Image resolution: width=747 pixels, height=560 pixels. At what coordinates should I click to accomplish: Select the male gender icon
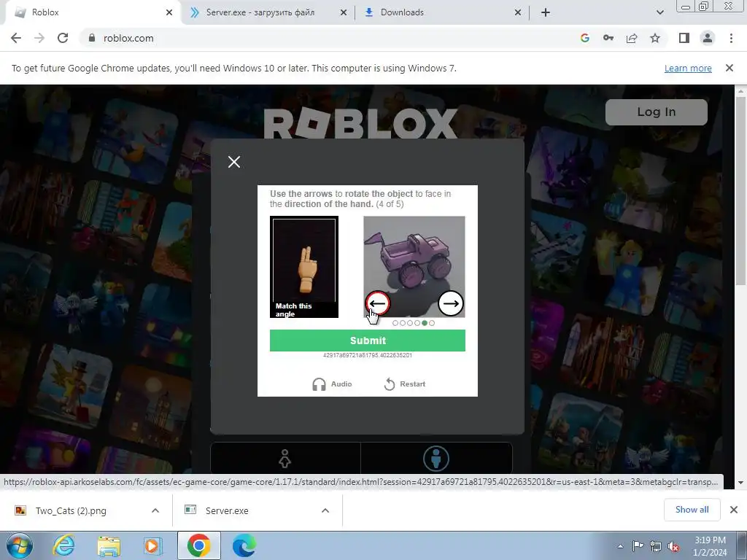[x=436, y=459]
